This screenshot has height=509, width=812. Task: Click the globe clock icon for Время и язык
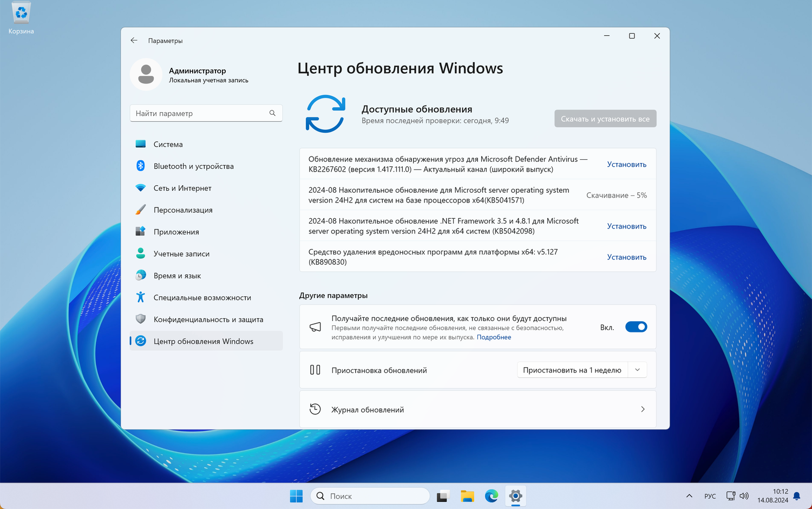[141, 275]
